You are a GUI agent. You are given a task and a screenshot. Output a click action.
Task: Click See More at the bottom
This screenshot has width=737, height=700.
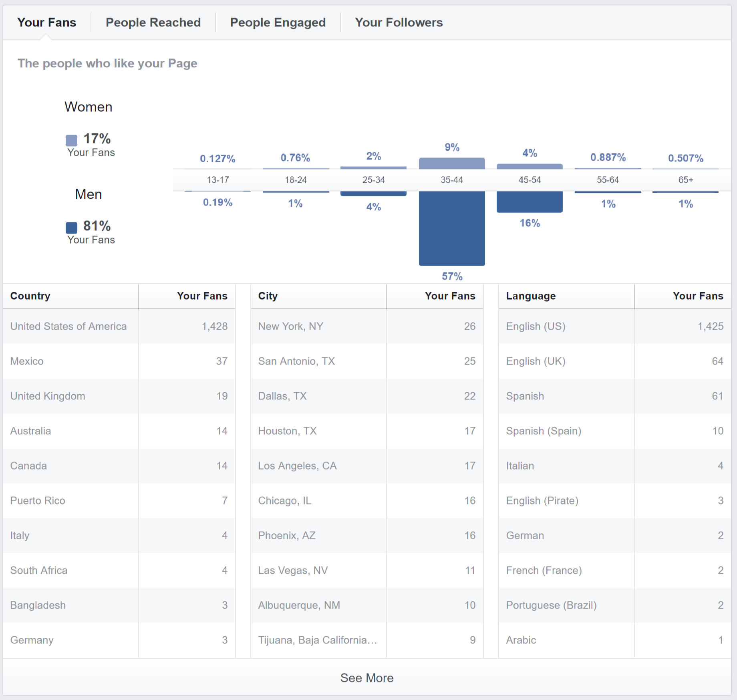tap(366, 678)
